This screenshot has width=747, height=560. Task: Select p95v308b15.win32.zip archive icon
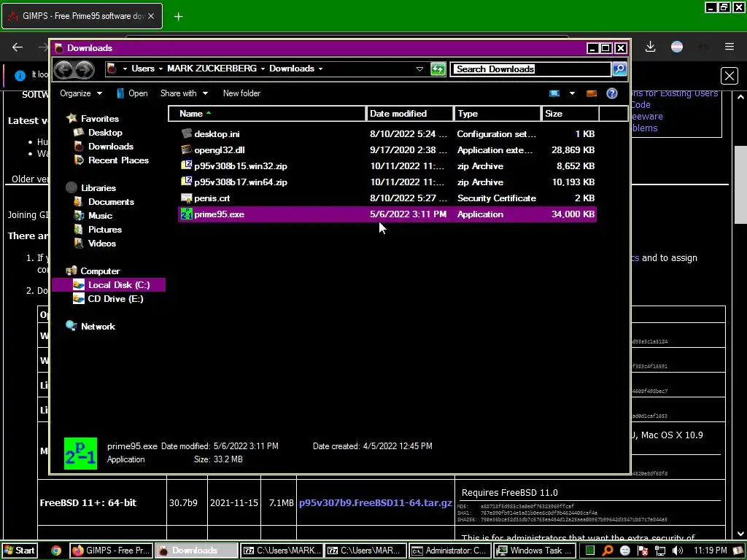(x=186, y=166)
